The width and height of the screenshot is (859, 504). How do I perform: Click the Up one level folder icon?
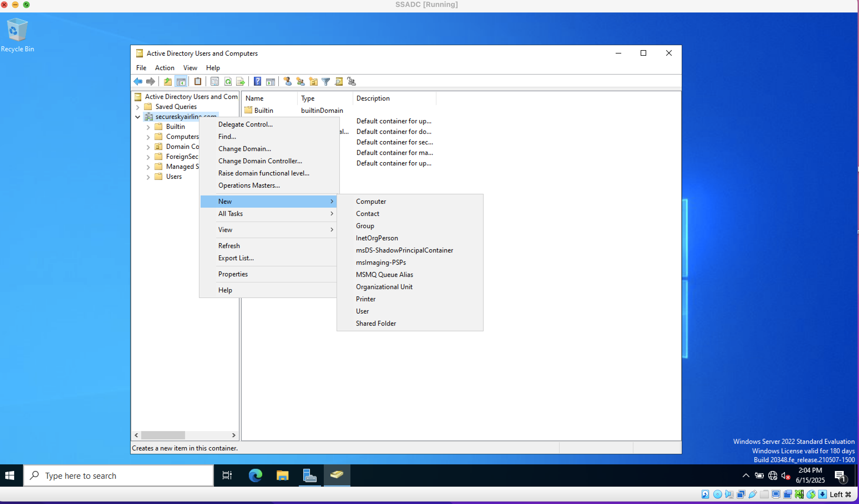click(167, 82)
